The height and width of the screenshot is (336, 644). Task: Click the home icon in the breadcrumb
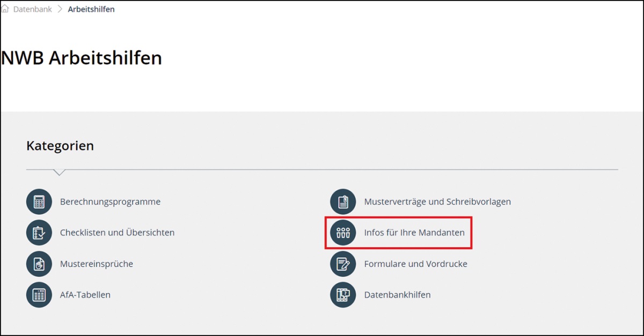5,9
